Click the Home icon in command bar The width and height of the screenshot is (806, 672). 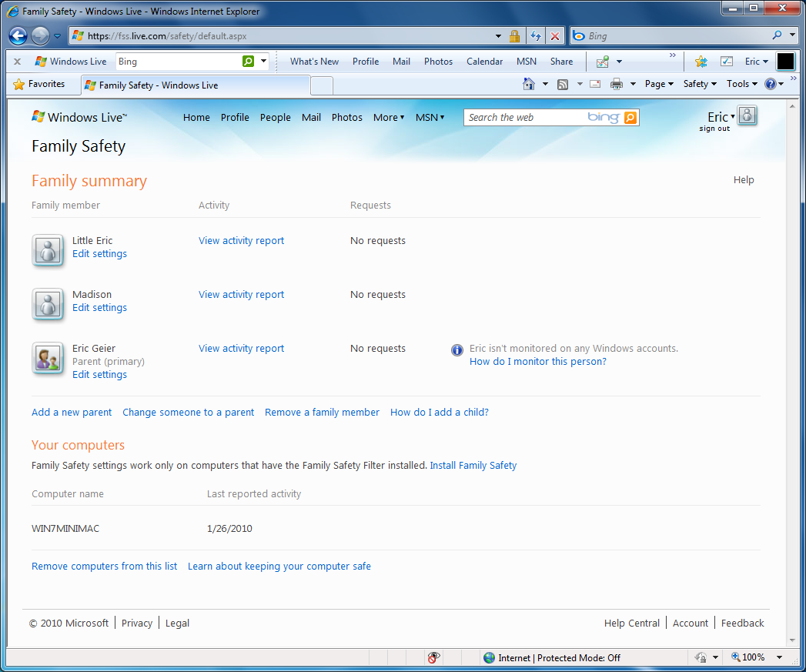click(528, 84)
